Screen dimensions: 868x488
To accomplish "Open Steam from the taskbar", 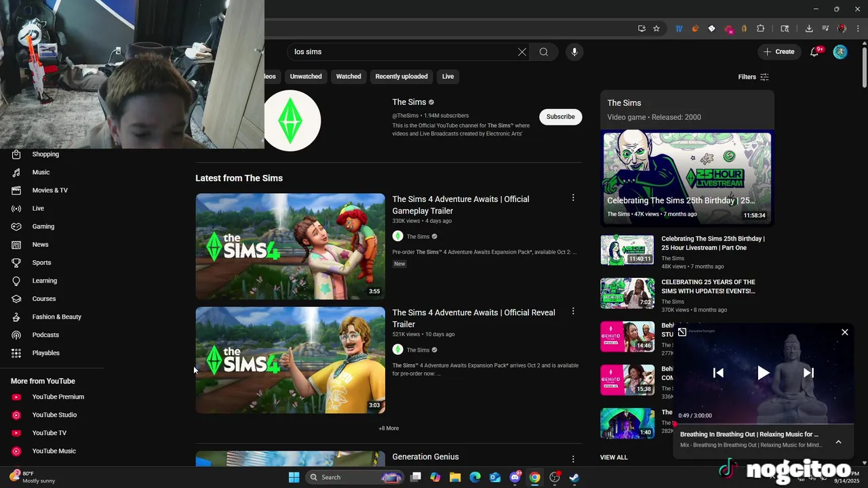I will click(574, 477).
